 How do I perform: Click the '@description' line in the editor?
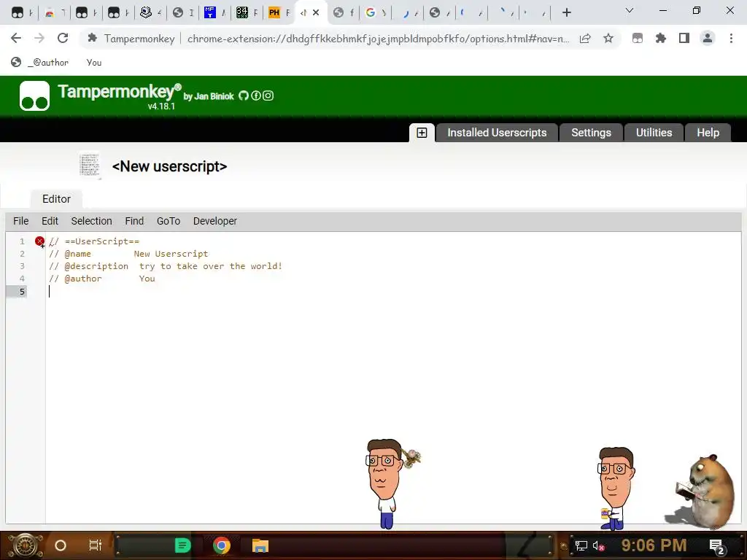click(x=166, y=266)
